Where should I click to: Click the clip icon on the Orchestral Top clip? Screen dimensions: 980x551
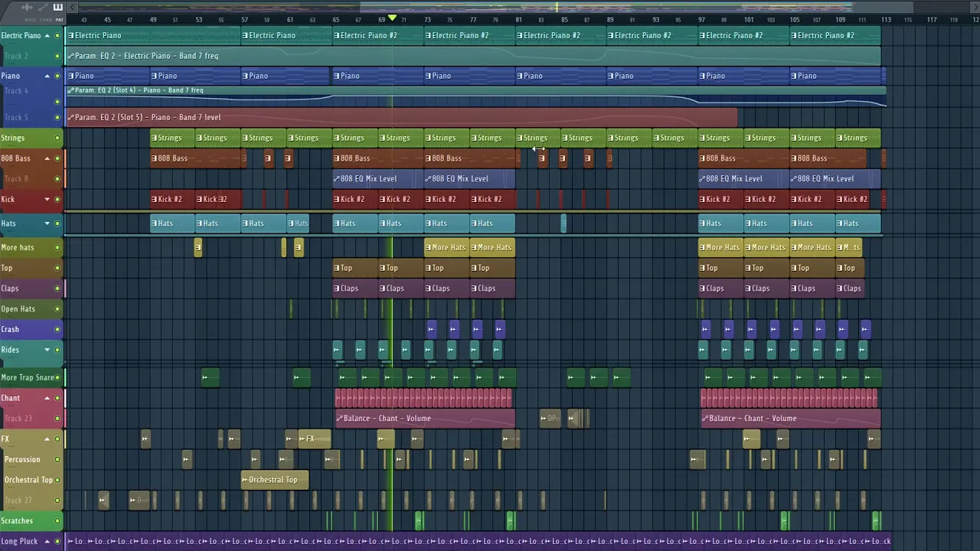coord(247,480)
